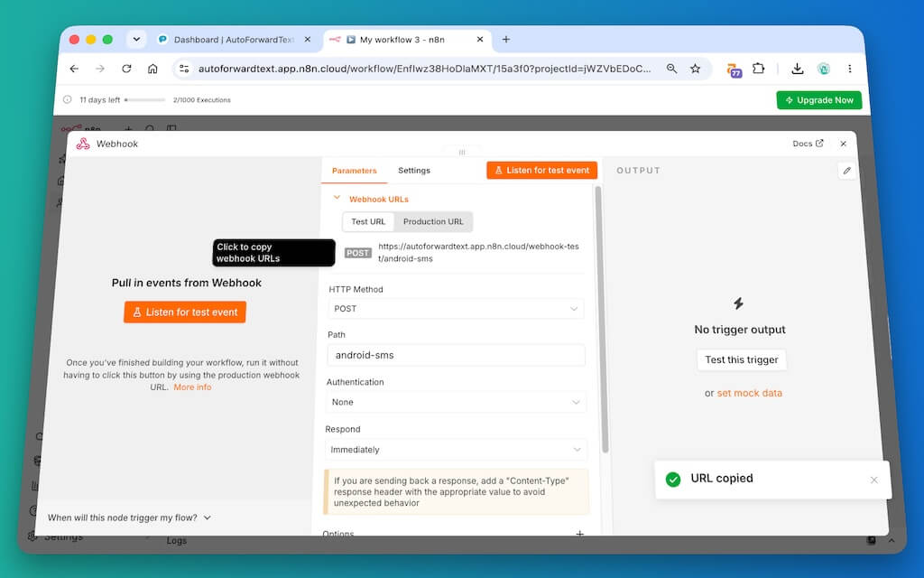Click the address bar URL field
Screen dimensions: 924x578
pos(424,69)
